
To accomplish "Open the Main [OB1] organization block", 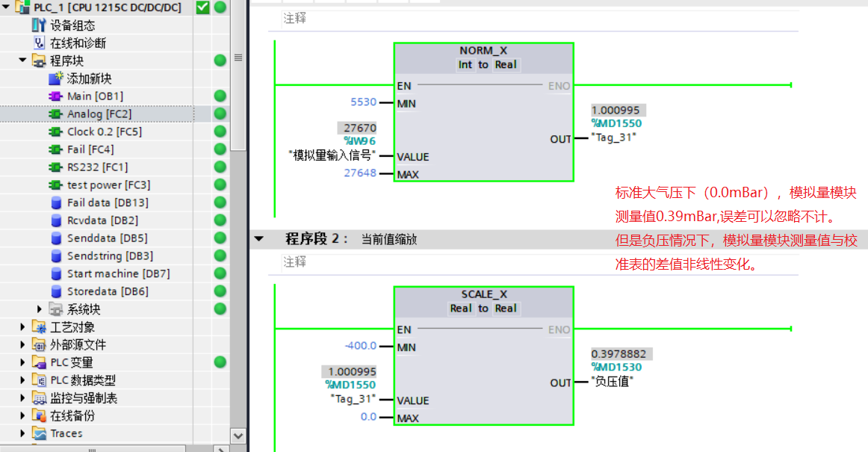I will click(94, 96).
